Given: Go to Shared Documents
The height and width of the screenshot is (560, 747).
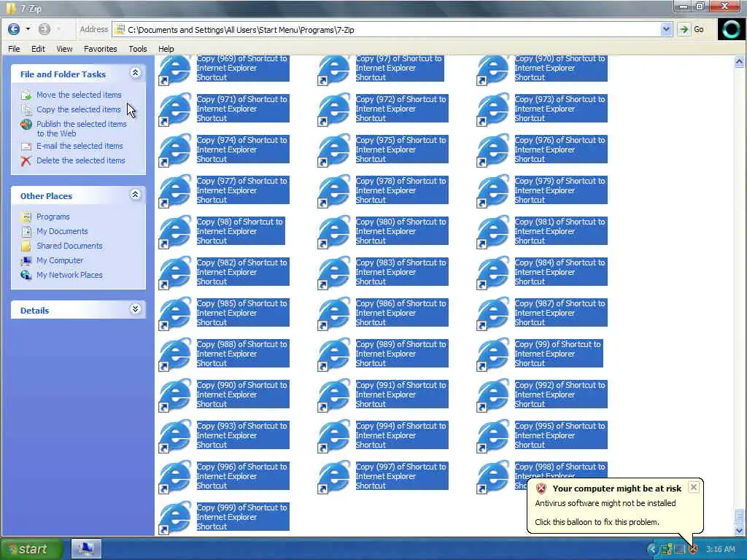Looking at the screenshot, I should [x=69, y=246].
